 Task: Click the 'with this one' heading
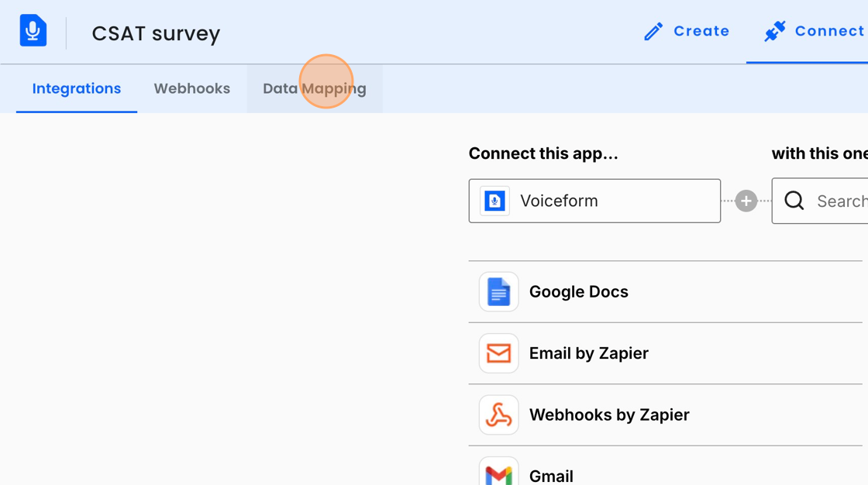click(x=820, y=154)
